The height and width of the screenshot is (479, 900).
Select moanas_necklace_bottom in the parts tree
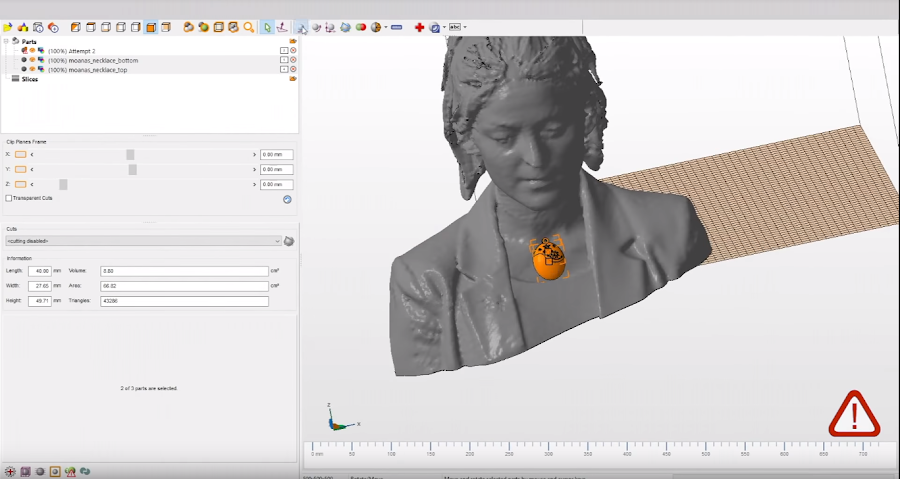pyautogui.click(x=93, y=60)
